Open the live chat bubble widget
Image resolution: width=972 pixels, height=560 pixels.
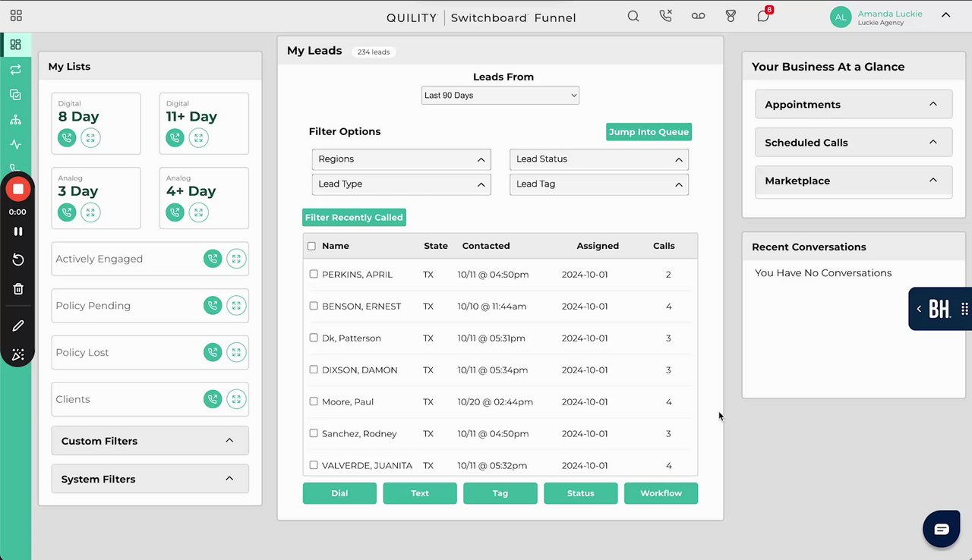tap(942, 529)
